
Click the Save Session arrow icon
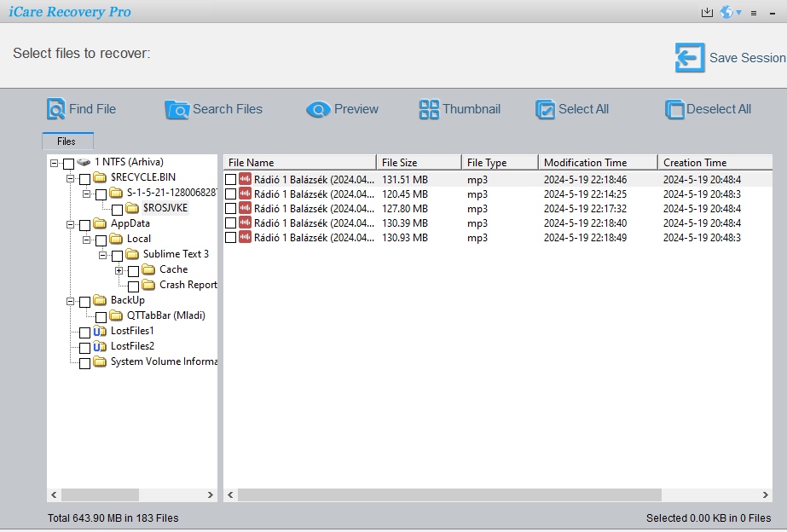[x=690, y=57]
